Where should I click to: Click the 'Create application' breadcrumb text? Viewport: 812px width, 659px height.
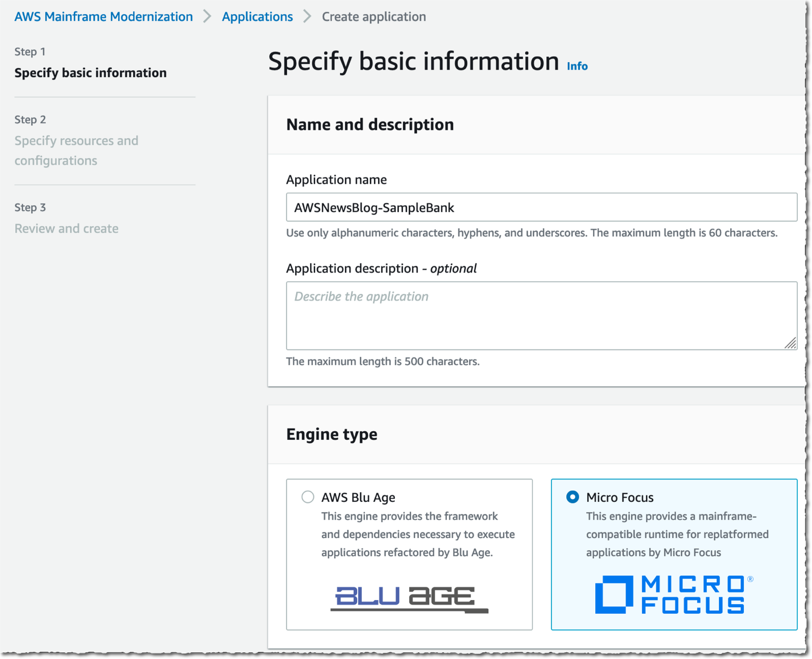(x=374, y=17)
